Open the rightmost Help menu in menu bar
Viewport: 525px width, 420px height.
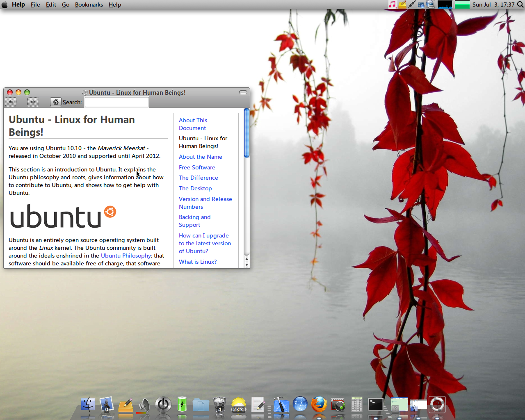tap(115, 5)
